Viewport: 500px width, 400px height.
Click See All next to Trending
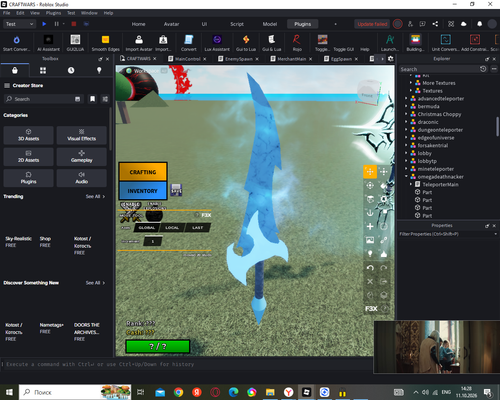(x=95, y=196)
